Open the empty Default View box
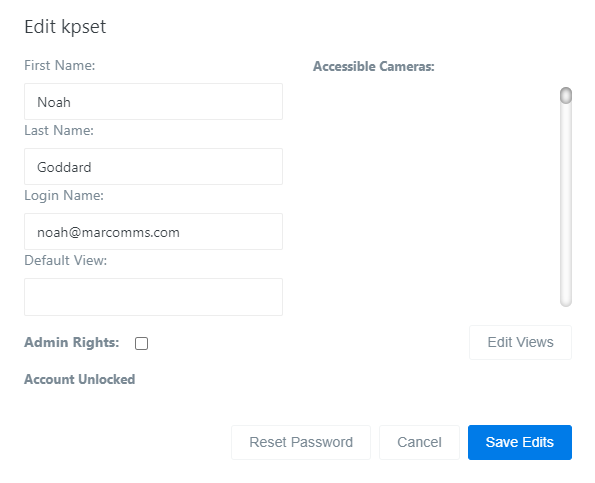Viewport: 595px width, 483px height. (x=153, y=297)
